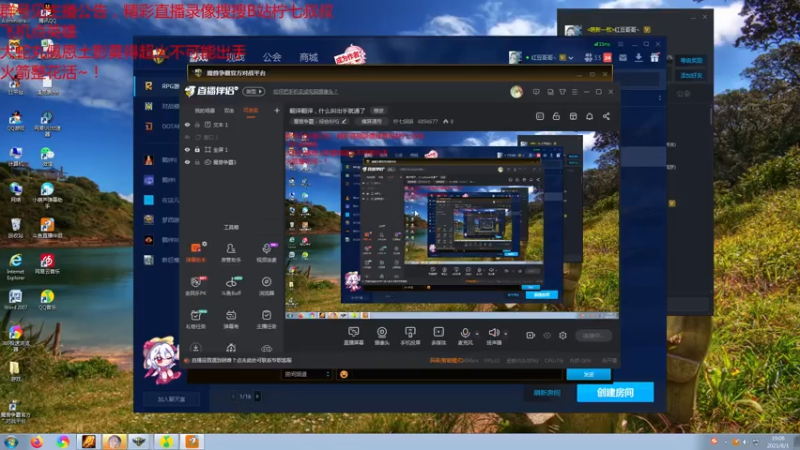Screen dimensions: 800x450
Task: Toggle visibility of 全屏 1 source
Action: [x=187, y=149]
